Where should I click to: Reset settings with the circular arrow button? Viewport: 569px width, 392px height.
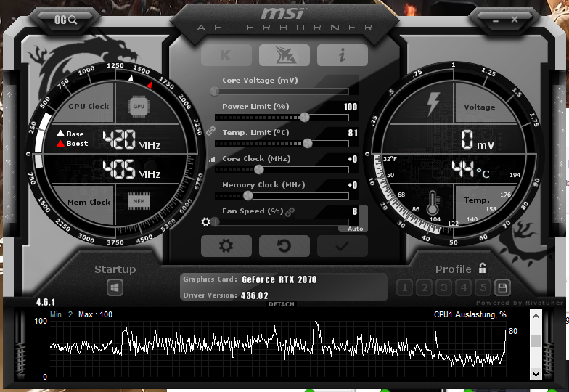284,246
